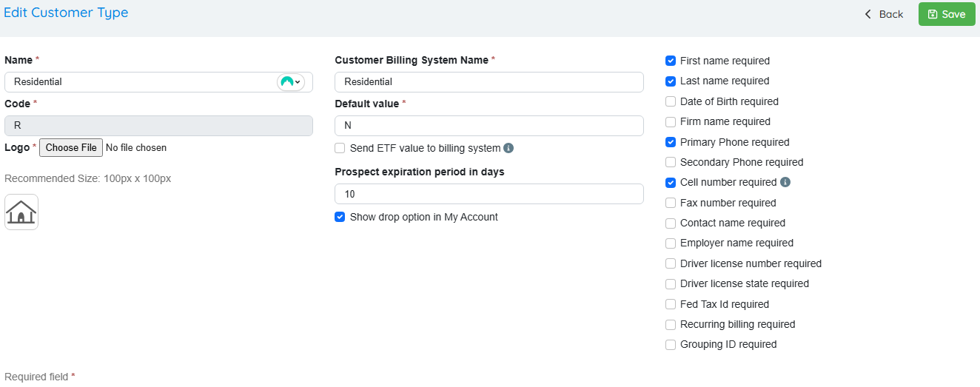The height and width of the screenshot is (387, 980).
Task: Untick First name required checkbox
Action: point(671,61)
